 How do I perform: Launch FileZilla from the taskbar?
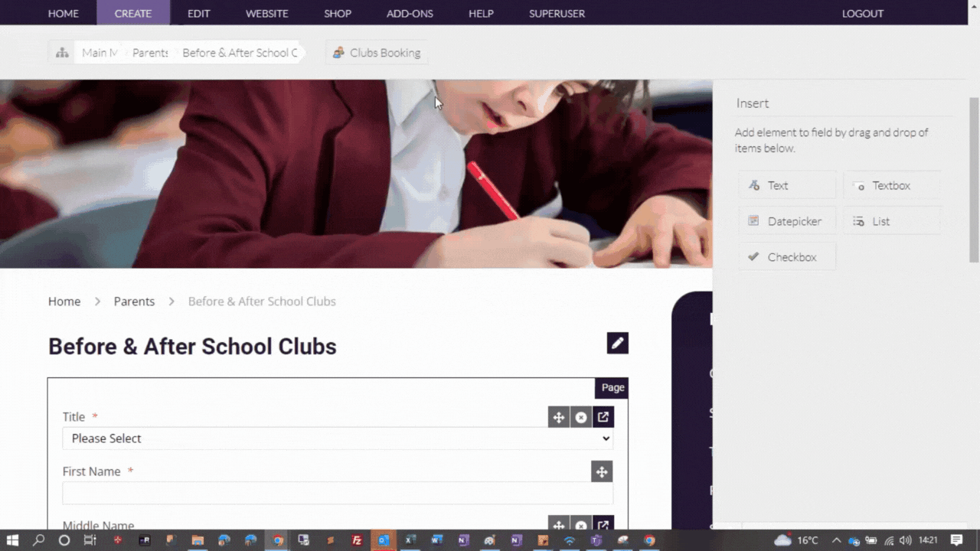(357, 540)
